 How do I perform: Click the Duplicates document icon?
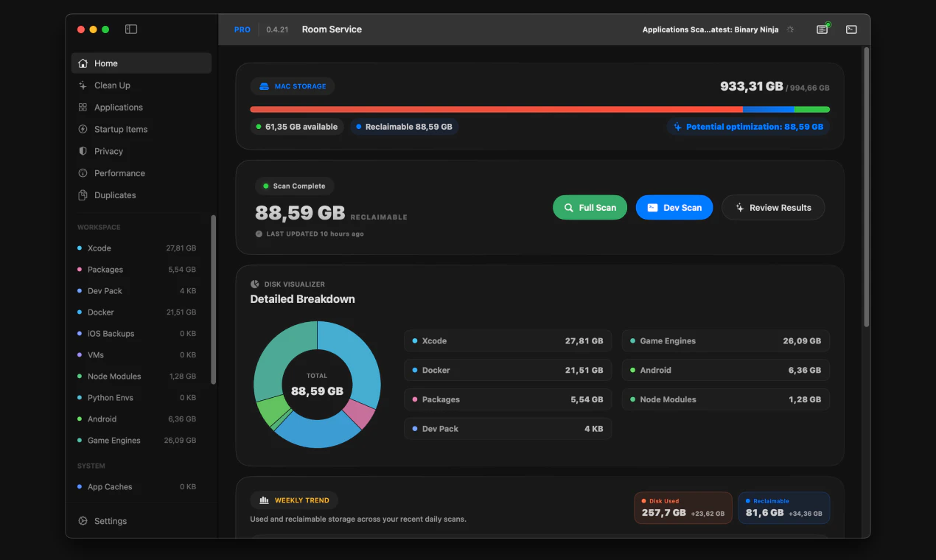point(83,195)
